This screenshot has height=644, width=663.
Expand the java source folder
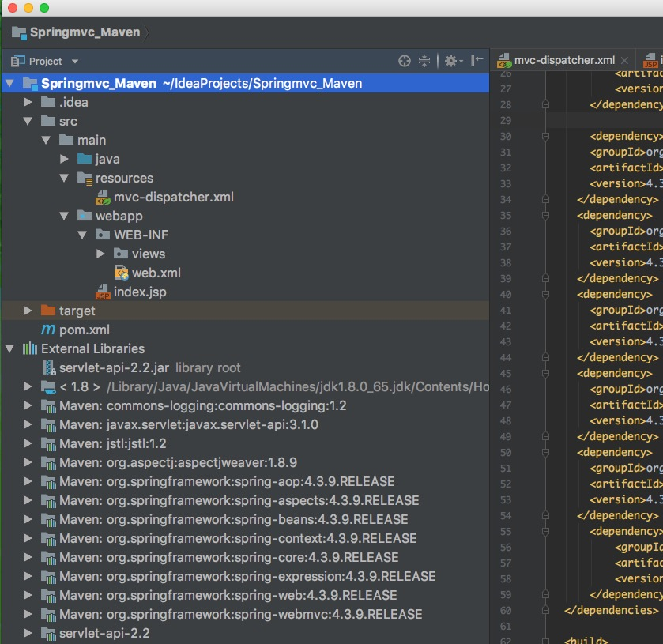click(x=64, y=159)
